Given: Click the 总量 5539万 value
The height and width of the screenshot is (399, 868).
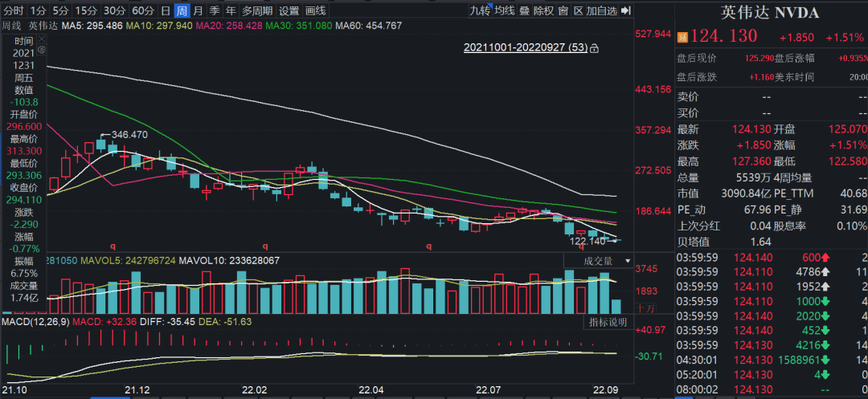Looking at the screenshot, I should (754, 178).
